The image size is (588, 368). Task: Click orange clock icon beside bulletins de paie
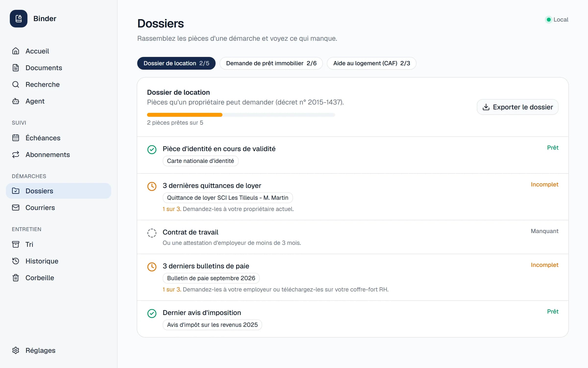point(152,267)
